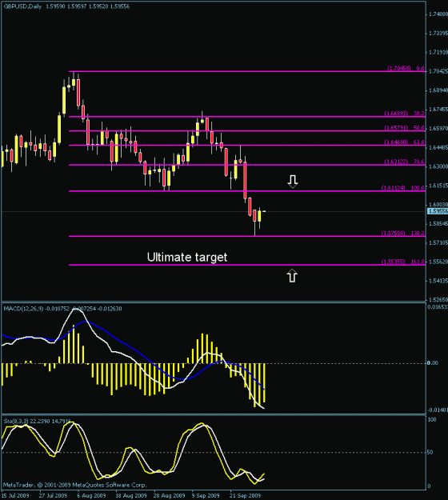
Task: Select Fibonacci label (1.57558) 138.2
Action: click(403, 233)
